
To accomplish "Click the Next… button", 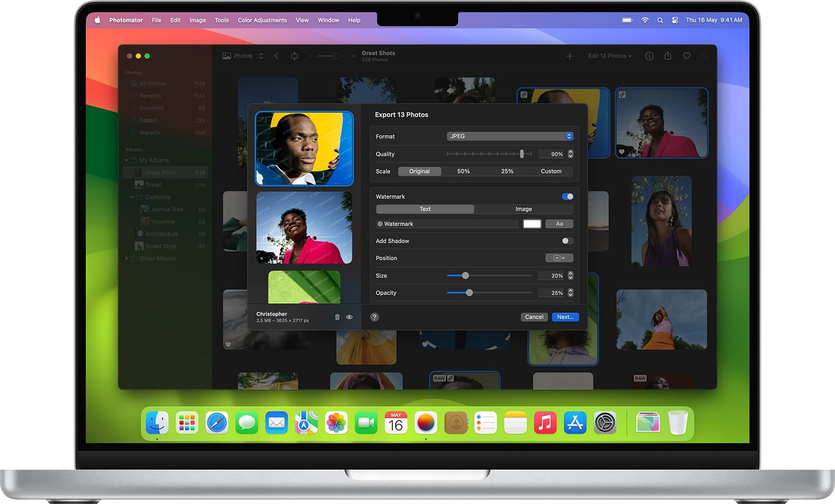I will 565,317.
